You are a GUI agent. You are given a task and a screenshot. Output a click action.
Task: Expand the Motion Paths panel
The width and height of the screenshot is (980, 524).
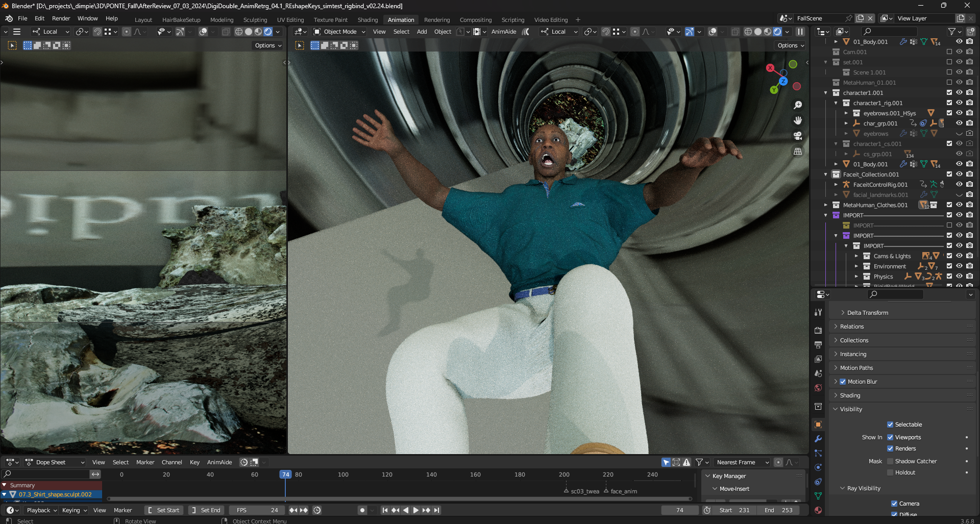[x=856, y=368]
